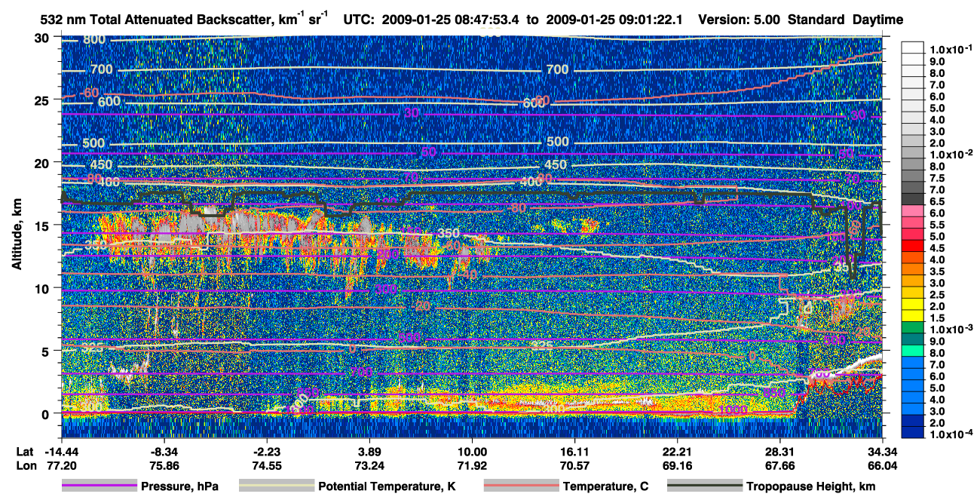Click the 'Altitude, km' axis label
The image size is (980, 503).
(x=17, y=235)
